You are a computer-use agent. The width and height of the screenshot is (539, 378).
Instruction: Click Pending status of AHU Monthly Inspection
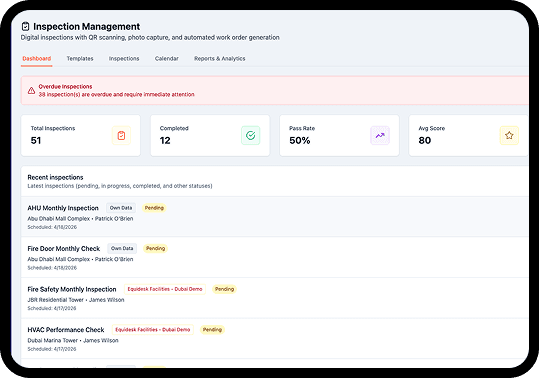click(x=154, y=208)
